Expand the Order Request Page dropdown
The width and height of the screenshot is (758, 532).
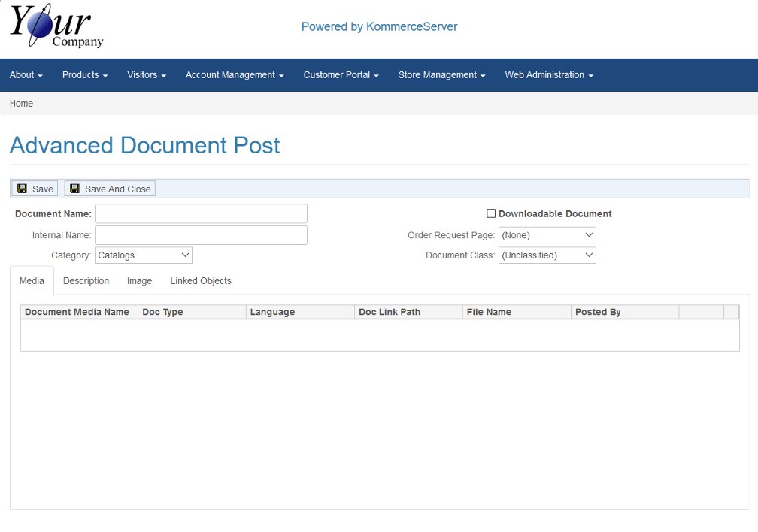point(547,235)
